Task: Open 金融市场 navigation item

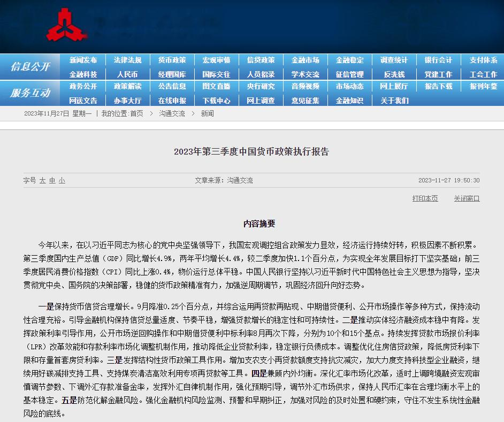Action: 305,60
